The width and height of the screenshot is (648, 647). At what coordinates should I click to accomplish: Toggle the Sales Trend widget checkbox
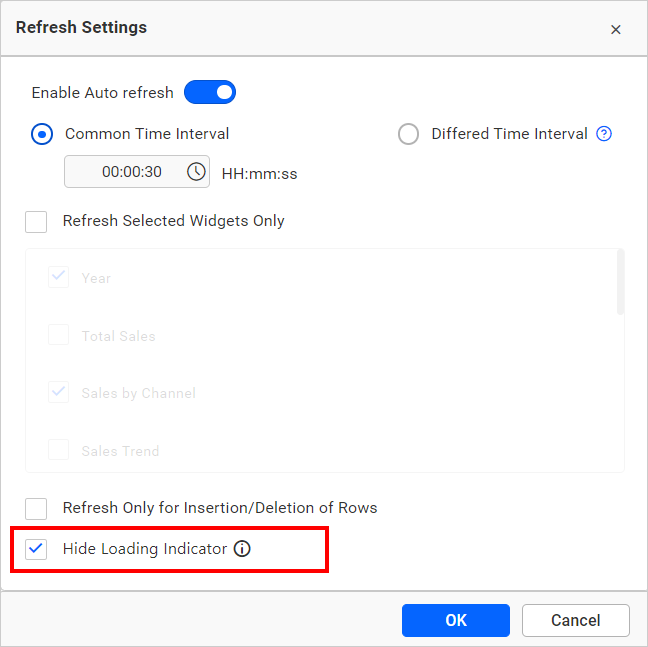[x=59, y=451]
